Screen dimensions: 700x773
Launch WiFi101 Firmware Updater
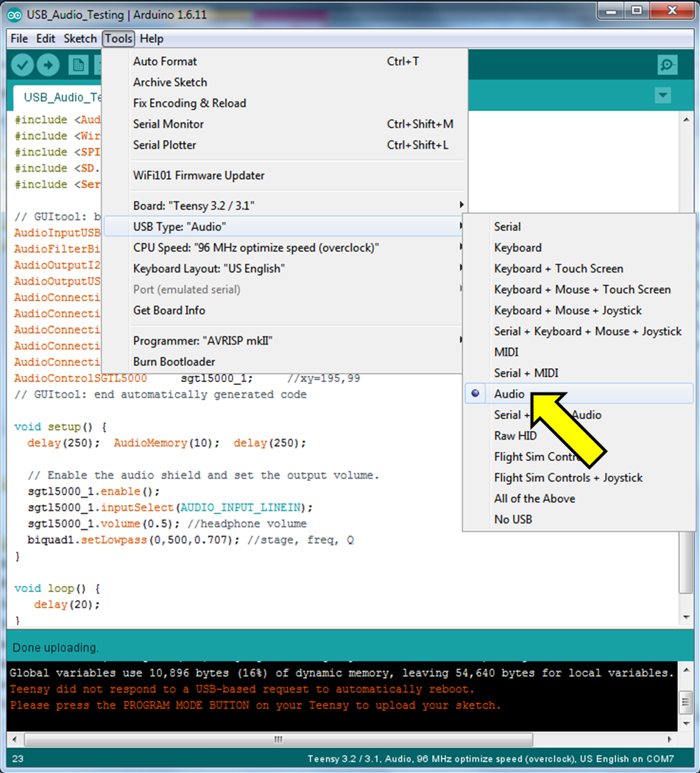pyautogui.click(x=284, y=175)
